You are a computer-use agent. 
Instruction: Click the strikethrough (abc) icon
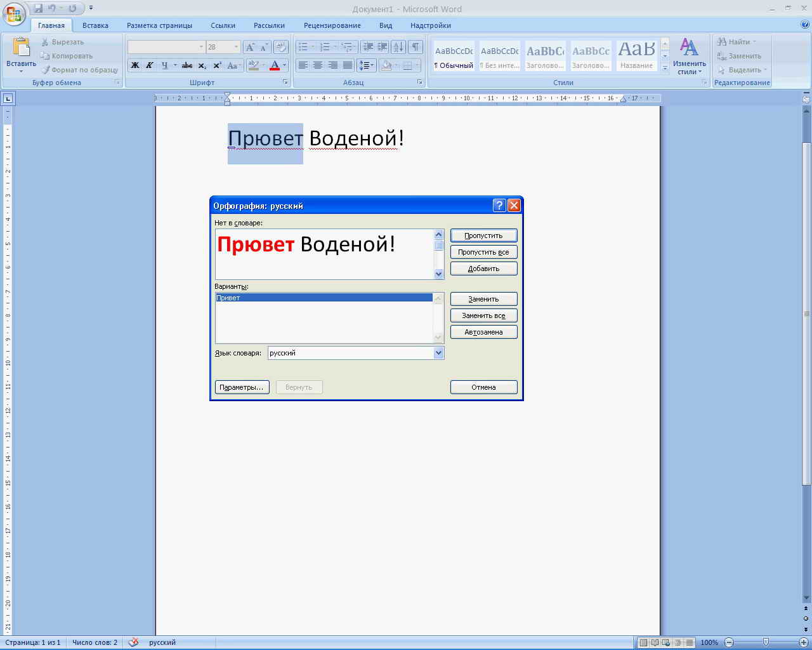pyautogui.click(x=187, y=65)
